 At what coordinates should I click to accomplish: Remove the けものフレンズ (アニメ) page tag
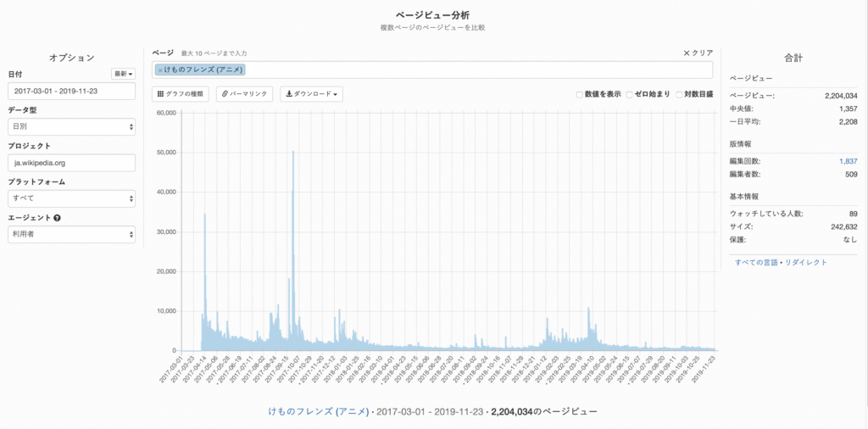pos(160,70)
